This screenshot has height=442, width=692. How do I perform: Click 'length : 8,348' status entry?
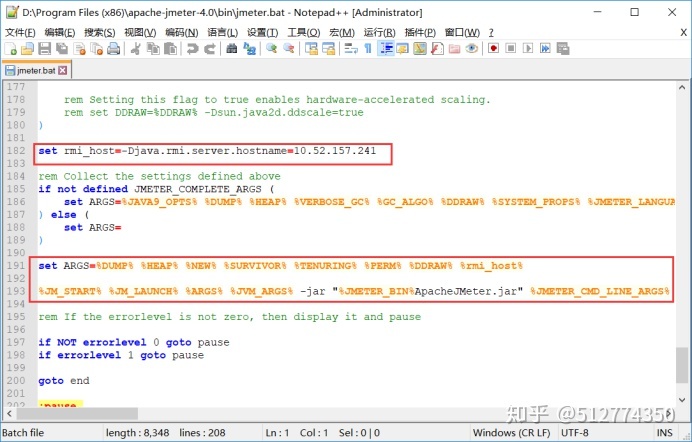point(137,433)
